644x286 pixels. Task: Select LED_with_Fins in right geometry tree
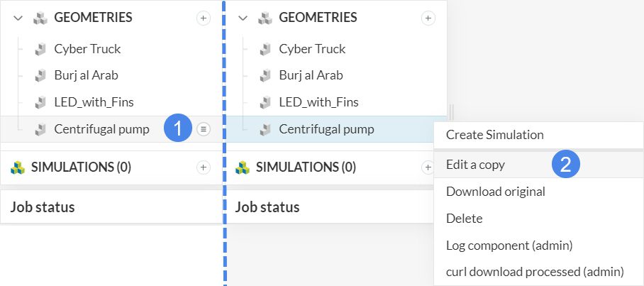click(318, 102)
